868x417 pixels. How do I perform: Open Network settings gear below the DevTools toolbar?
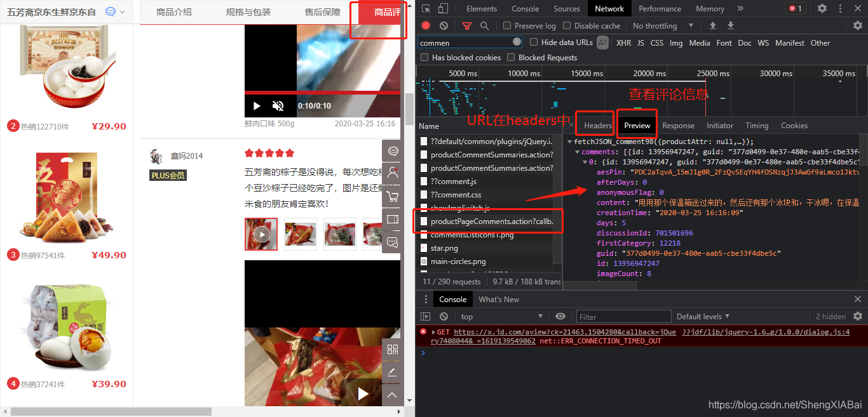858,25
